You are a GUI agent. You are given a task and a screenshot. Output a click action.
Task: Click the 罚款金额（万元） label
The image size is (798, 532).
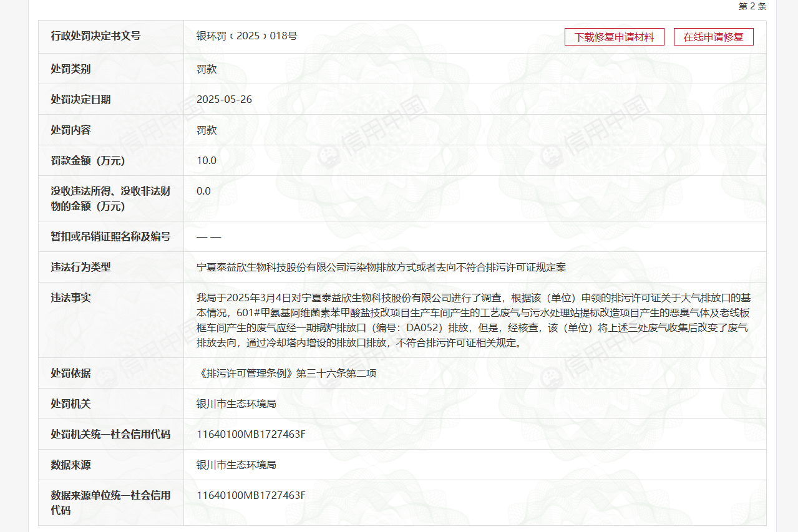click(88, 161)
